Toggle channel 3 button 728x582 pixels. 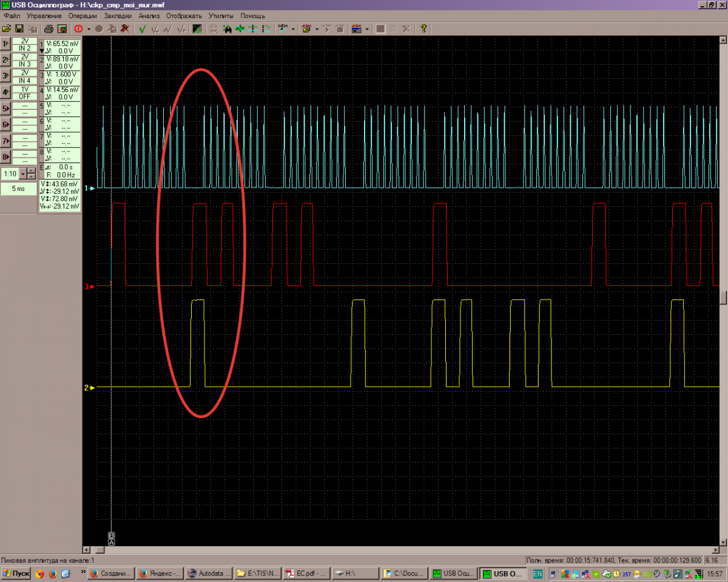click(x=5, y=76)
